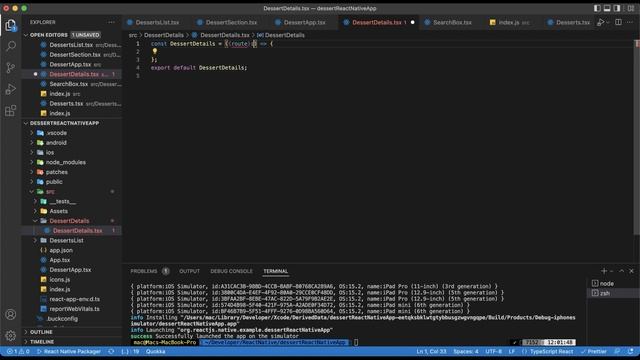
Task: Toggle the bottom panel visibility
Action: point(607,8)
